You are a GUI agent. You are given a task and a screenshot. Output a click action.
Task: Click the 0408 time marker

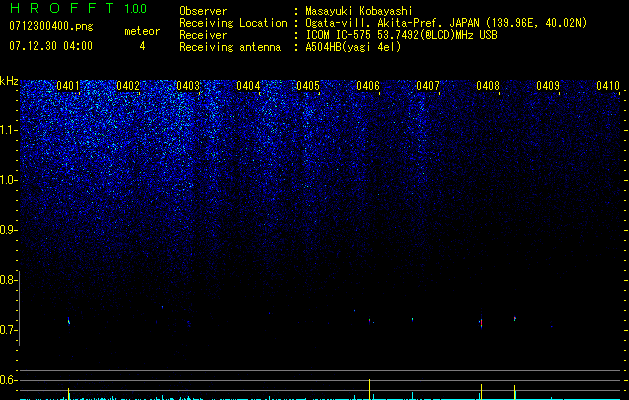pos(488,86)
